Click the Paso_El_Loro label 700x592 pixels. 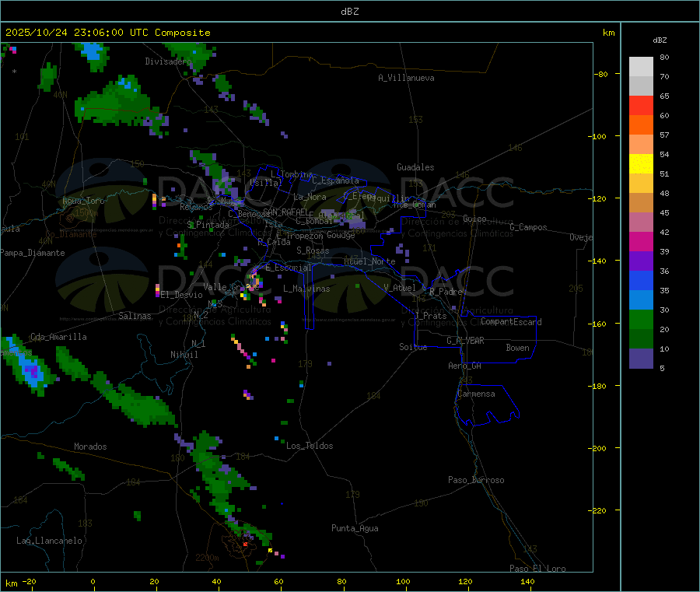click(537, 569)
